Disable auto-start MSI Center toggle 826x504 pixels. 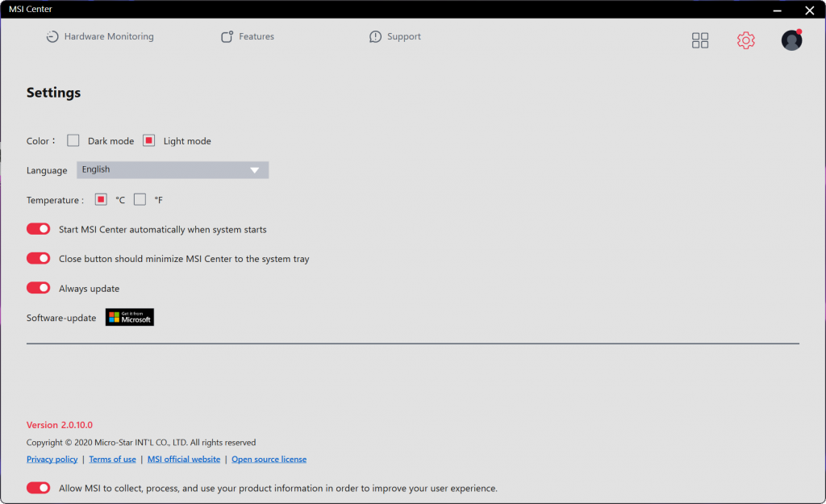click(x=39, y=229)
